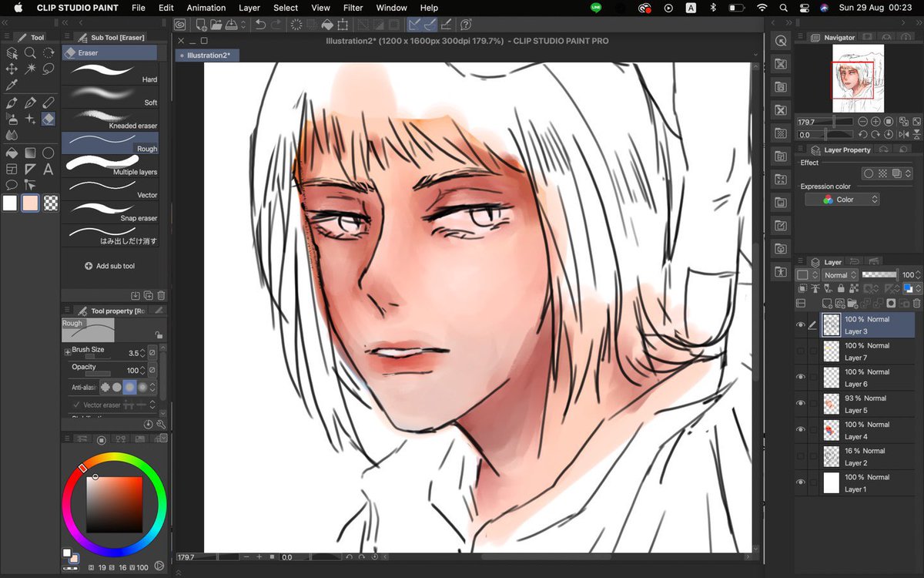This screenshot has width=924, height=578.
Task: Open the File menu
Action: (138, 8)
